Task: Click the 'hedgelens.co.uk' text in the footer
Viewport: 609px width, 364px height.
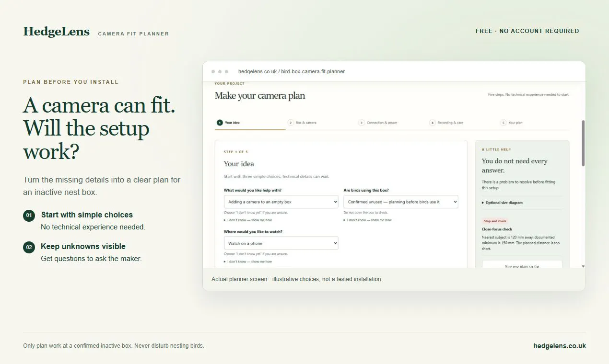Action: (x=560, y=346)
